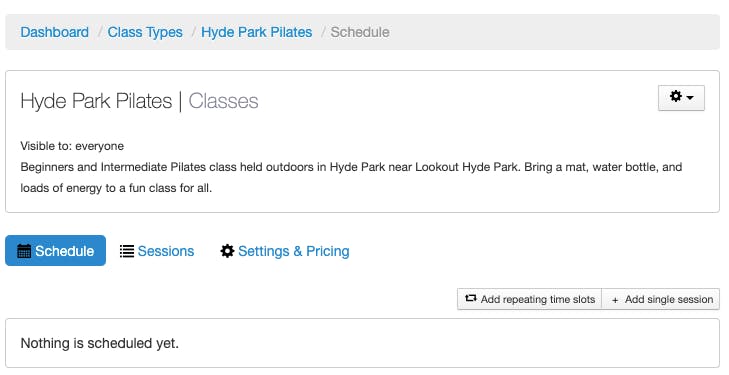Go to Dashboard breadcrumb link
729x375 pixels.
point(54,32)
